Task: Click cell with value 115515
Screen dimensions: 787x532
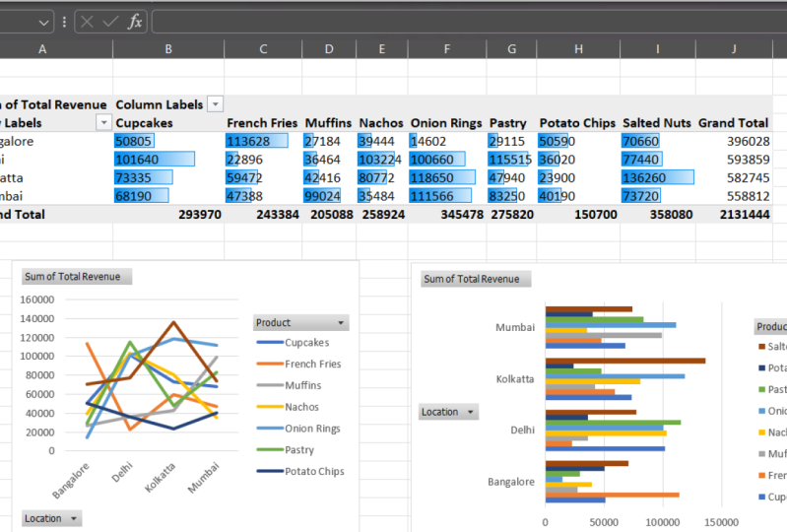Action: [x=511, y=160]
